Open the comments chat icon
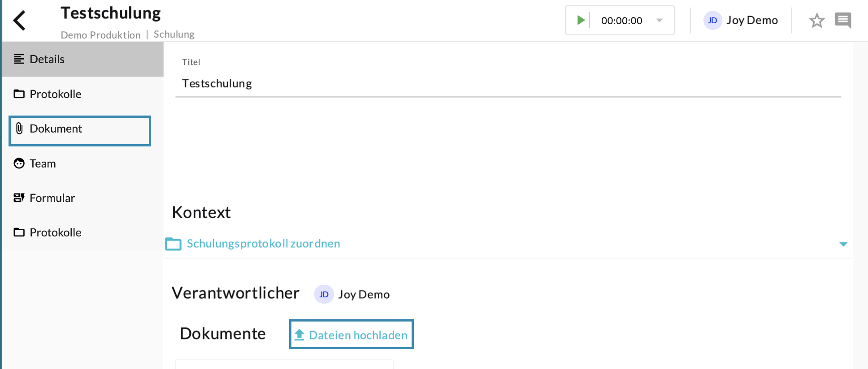Screen dimensions: 868x369 pyautogui.click(x=842, y=20)
